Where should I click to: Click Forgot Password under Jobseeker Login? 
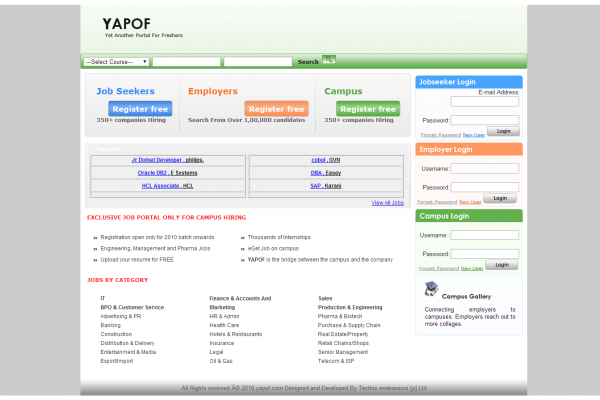[441, 135]
